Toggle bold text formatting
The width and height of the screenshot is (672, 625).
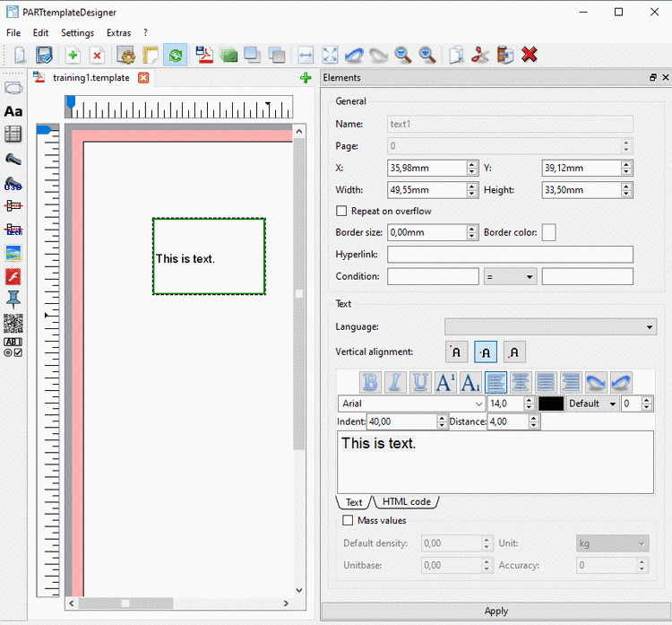369,383
